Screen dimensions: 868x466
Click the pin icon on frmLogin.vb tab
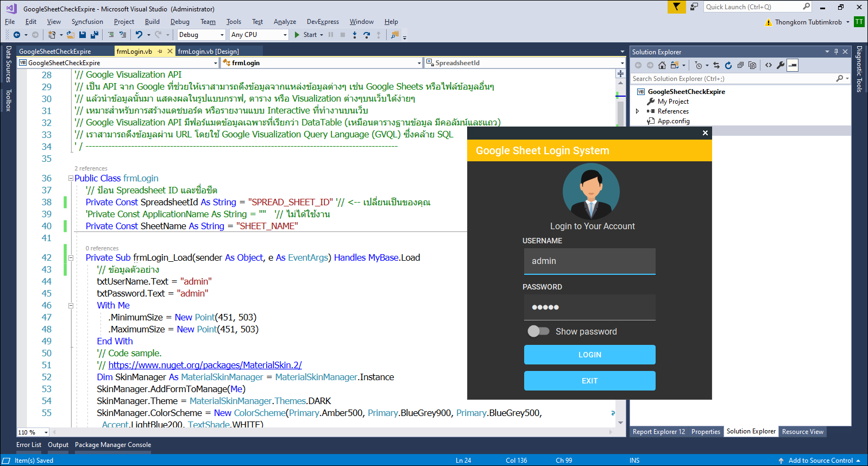160,51
